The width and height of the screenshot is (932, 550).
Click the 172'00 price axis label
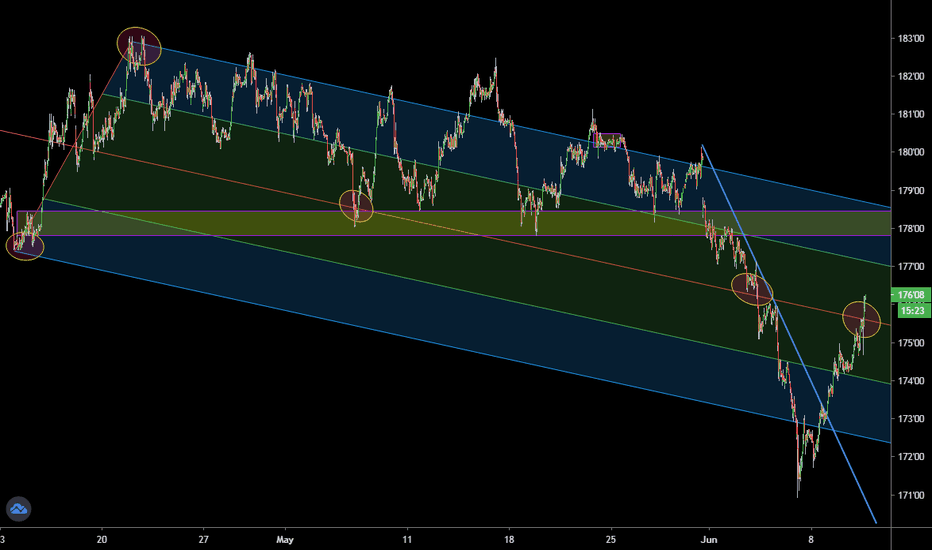click(911, 457)
